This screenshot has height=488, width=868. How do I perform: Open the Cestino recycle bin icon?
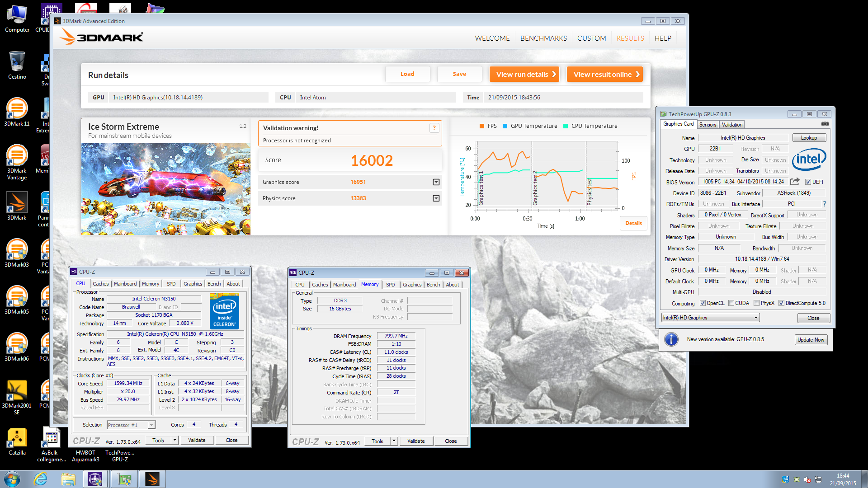17,65
